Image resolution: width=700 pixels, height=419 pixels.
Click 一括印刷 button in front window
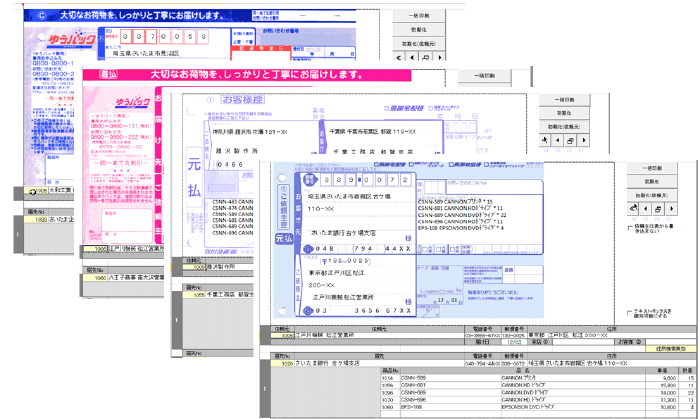tap(652, 168)
